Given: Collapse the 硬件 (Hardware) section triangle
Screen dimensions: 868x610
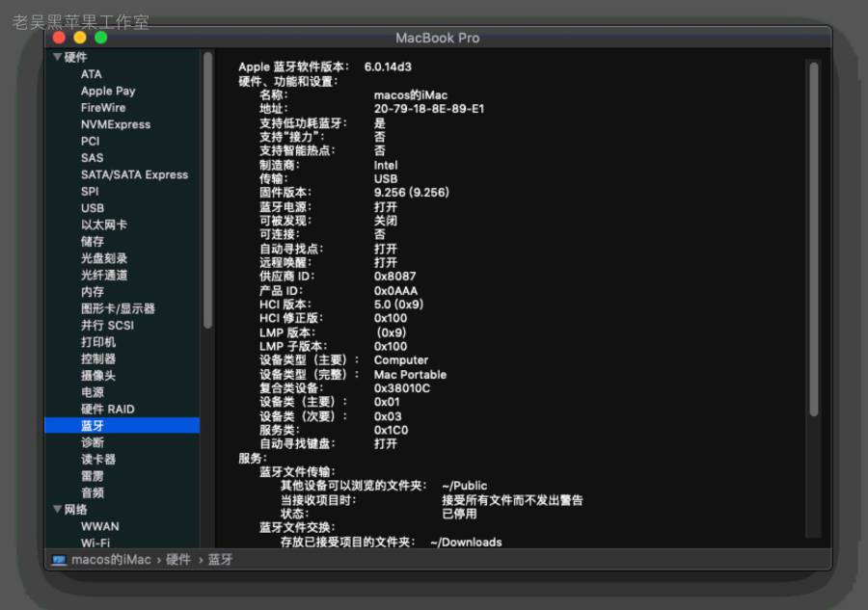Looking at the screenshot, I should [58, 57].
